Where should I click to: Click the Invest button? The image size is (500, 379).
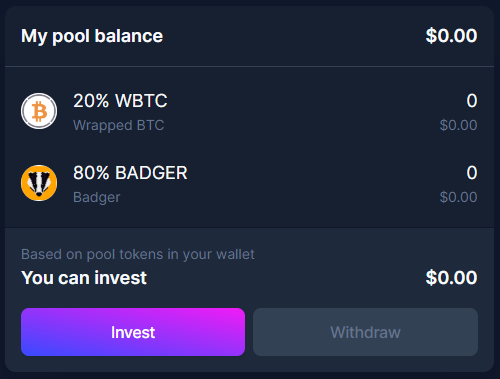point(133,332)
